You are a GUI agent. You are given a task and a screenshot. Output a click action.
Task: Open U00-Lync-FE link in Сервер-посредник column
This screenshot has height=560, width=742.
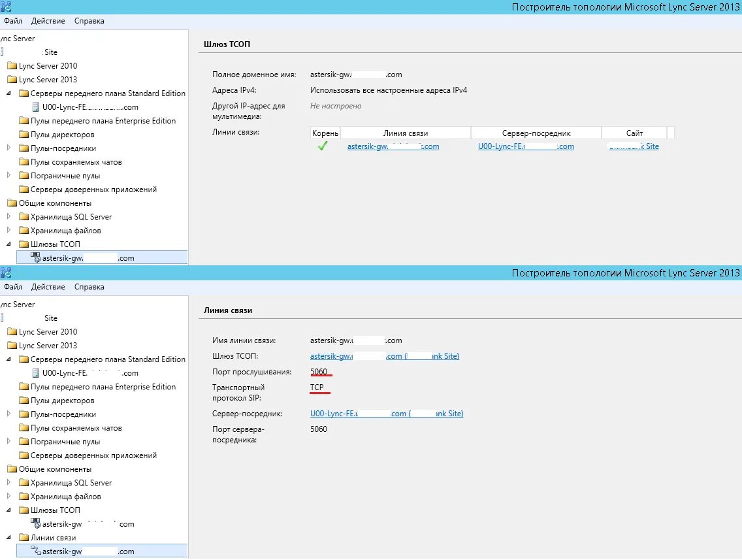526,146
